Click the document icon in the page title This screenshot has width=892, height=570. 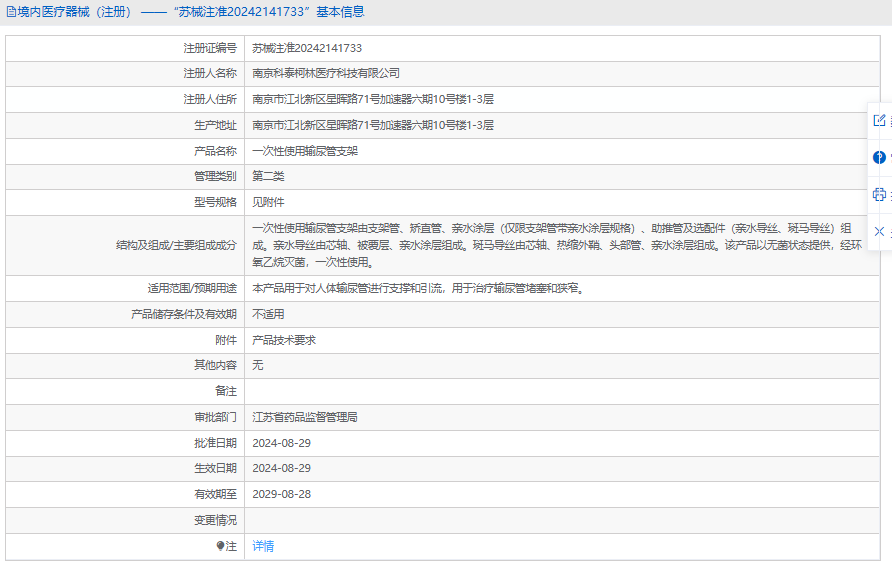pos(11,12)
